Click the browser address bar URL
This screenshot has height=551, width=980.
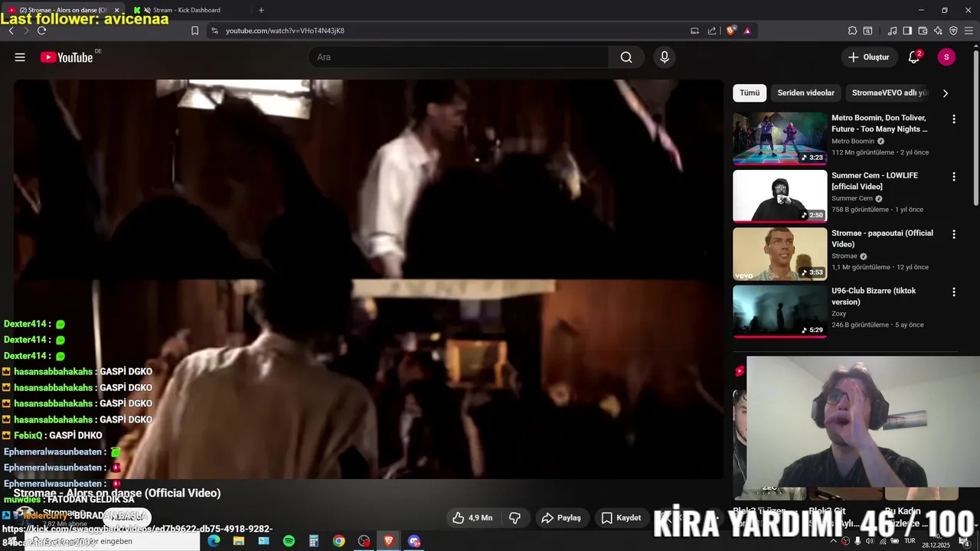[x=285, y=31]
